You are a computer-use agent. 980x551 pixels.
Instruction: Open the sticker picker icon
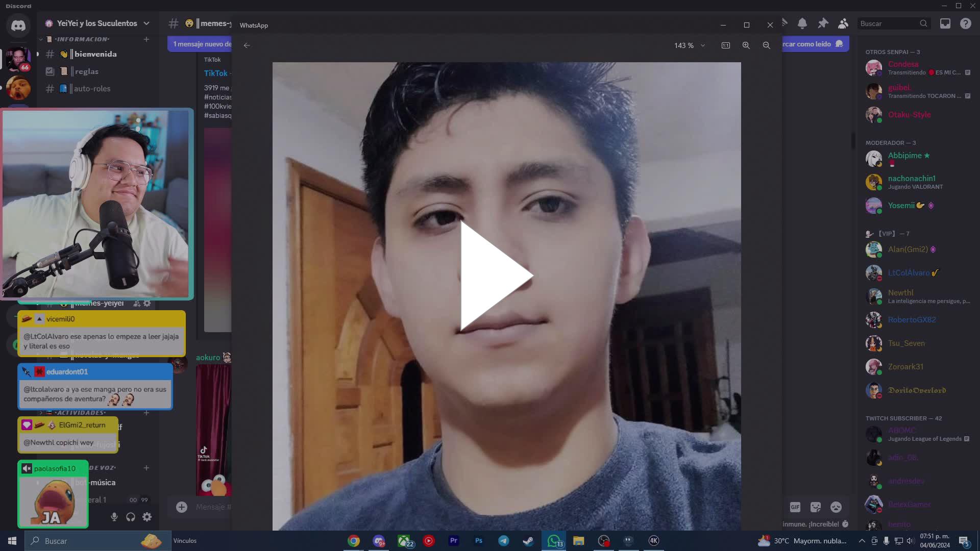[816, 507]
